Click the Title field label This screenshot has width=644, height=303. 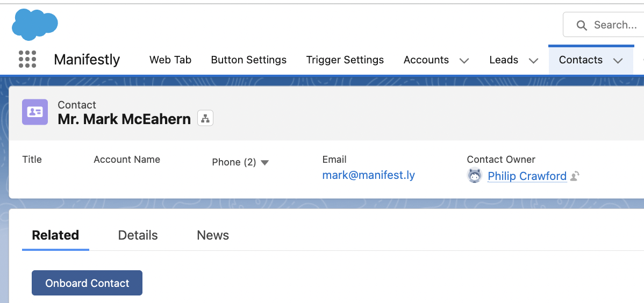(32, 160)
